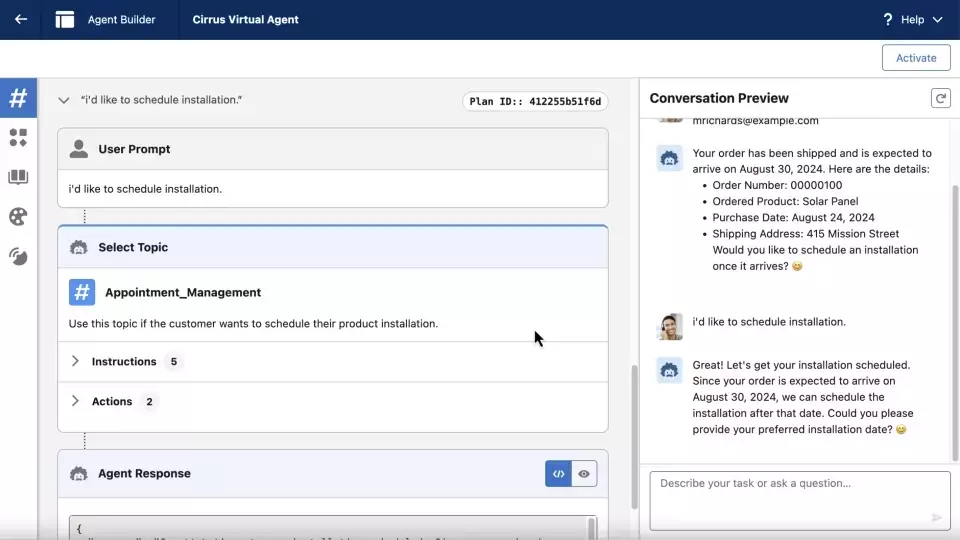Click the User Prompt person icon

[78, 149]
